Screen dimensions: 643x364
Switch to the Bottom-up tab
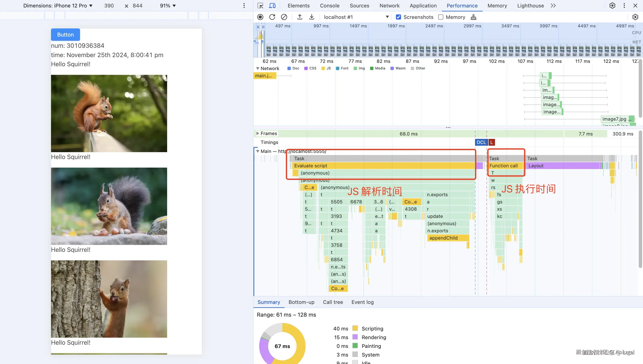click(301, 302)
